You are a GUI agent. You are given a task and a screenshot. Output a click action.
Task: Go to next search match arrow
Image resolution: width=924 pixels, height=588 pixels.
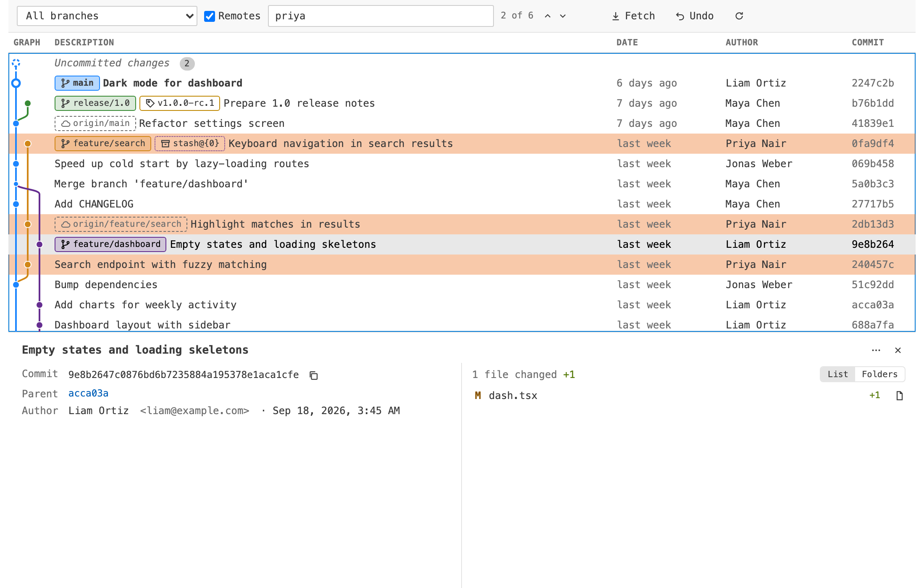coord(563,16)
